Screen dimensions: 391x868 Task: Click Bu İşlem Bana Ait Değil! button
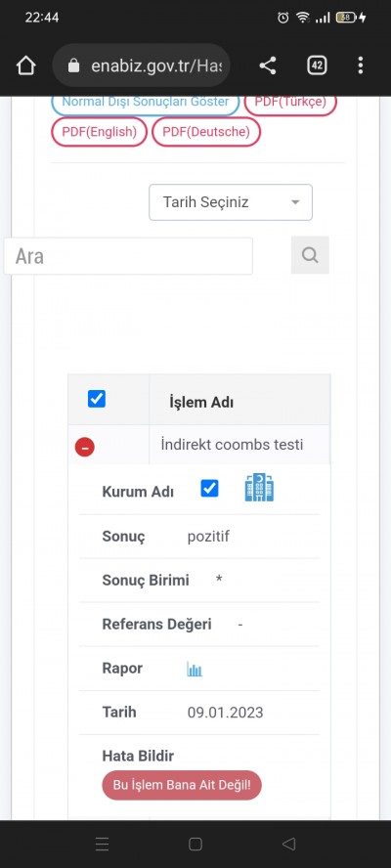tap(182, 785)
